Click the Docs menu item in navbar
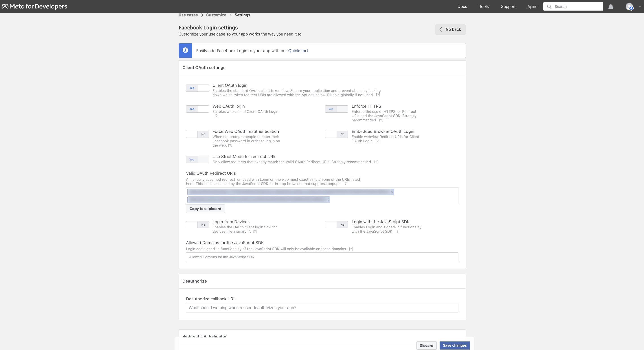 coord(462,7)
